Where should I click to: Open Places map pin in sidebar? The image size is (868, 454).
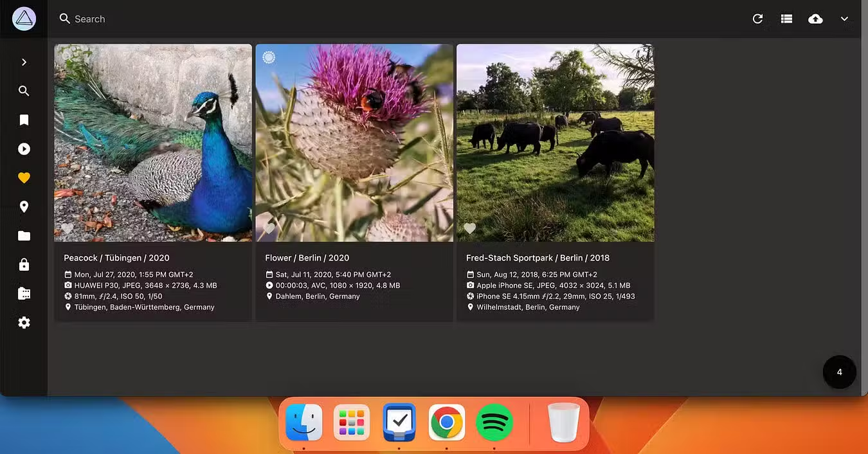(24, 207)
